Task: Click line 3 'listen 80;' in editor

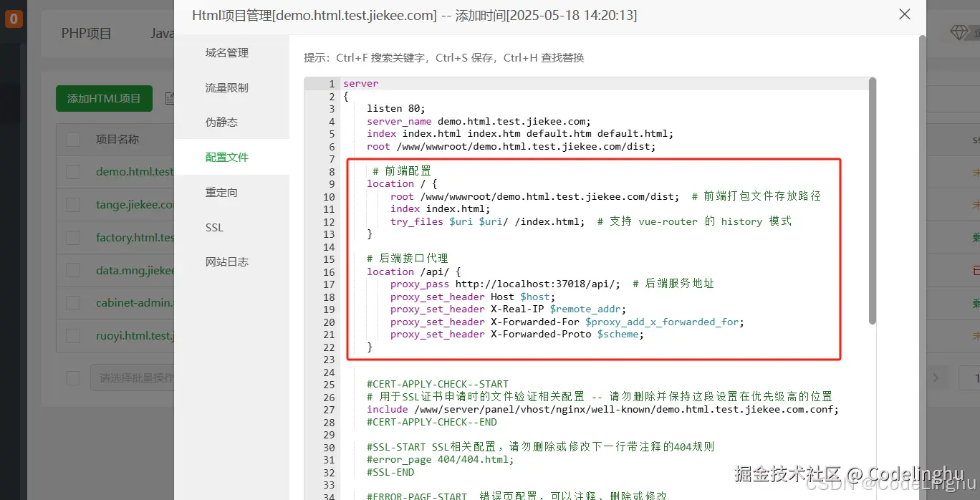Action: tap(396, 109)
